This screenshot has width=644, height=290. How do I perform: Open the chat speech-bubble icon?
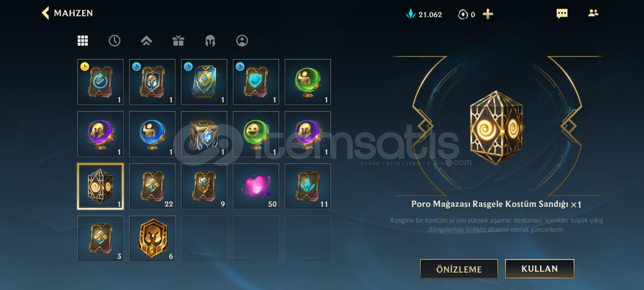coord(562,13)
